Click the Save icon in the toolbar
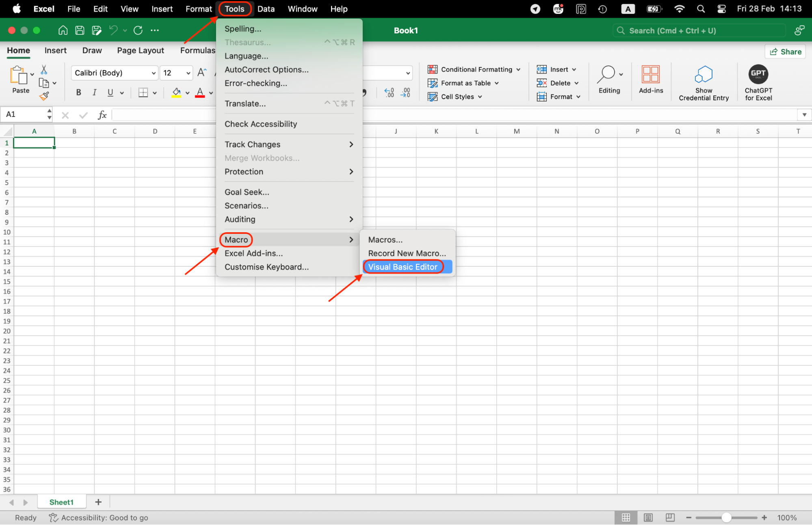Screen dimensions: 812x525 click(x=80, y=30)
